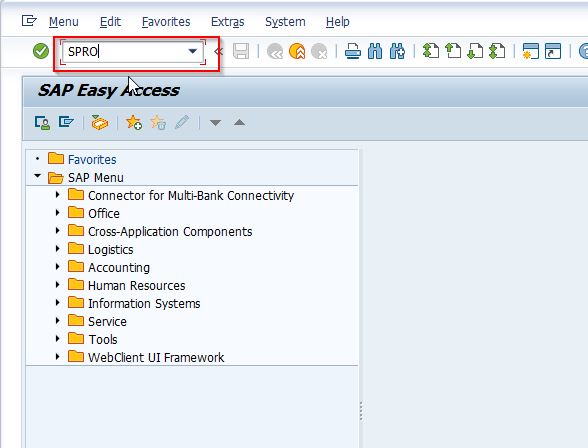
Task: Click the Print icon in the toolbar
Action: [352, 51]
